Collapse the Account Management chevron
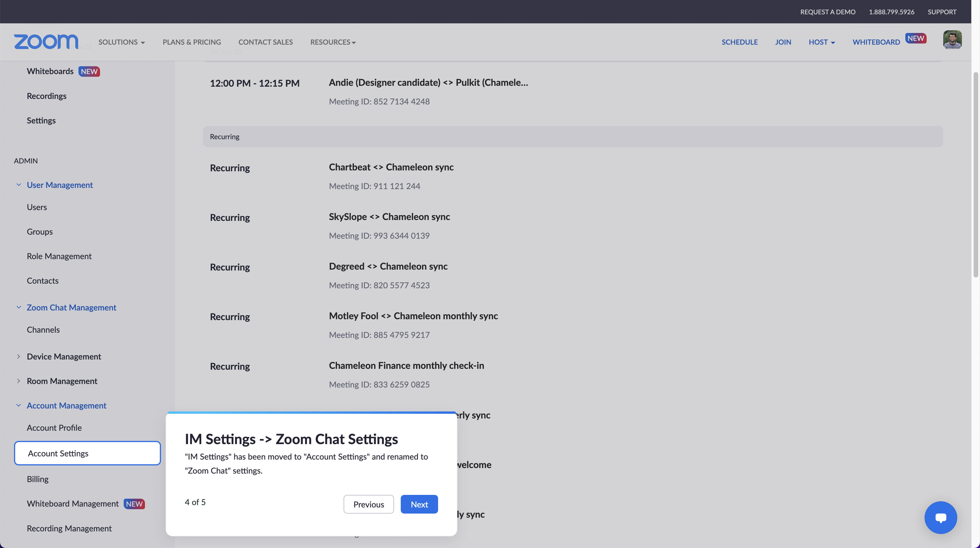Screen dimensions: 980x548 pos(19,406)
